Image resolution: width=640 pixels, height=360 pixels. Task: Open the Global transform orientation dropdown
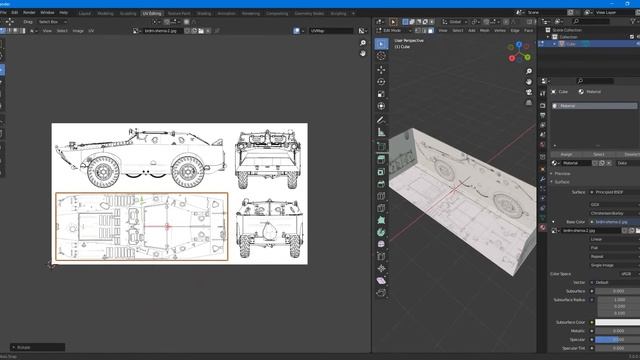[x=455, y=22]
